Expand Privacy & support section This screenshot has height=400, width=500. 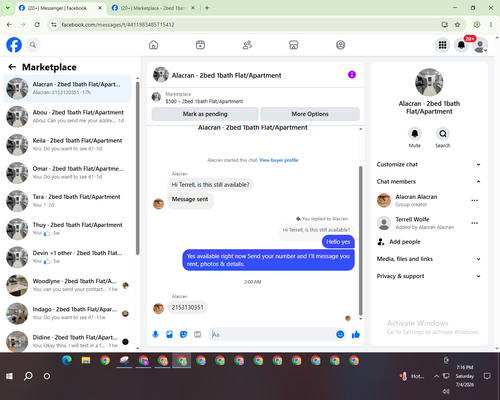tap(429, 276)
